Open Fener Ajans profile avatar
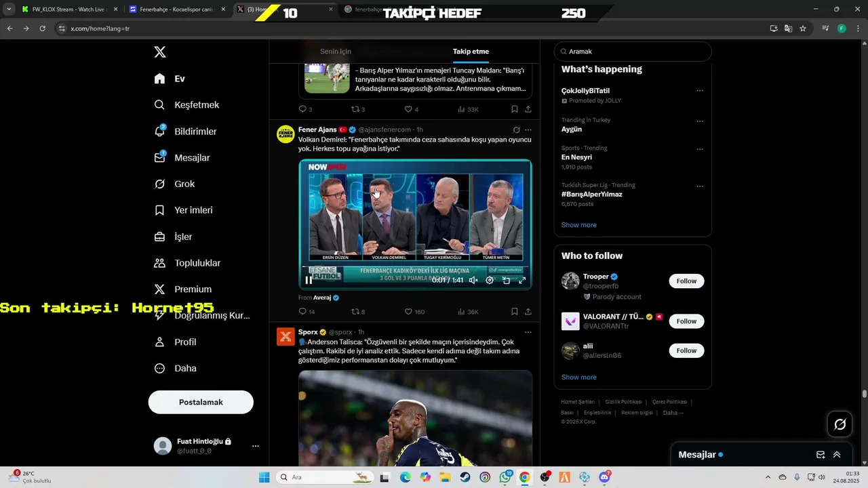The image size is (868, 488). pos(285,134)
